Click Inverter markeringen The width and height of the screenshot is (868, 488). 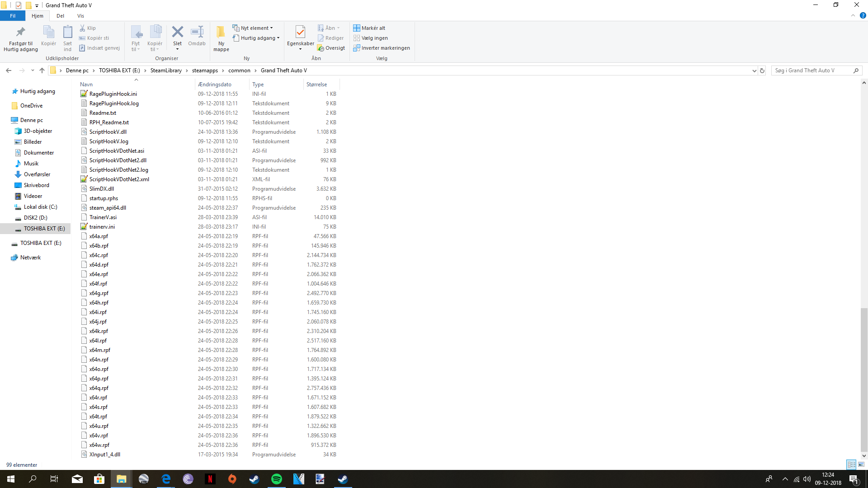tap(382, 48)
